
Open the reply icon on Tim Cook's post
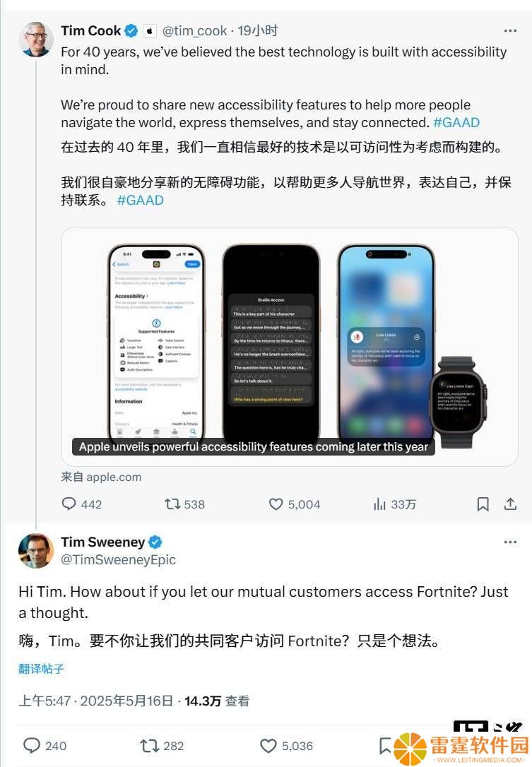69,504
